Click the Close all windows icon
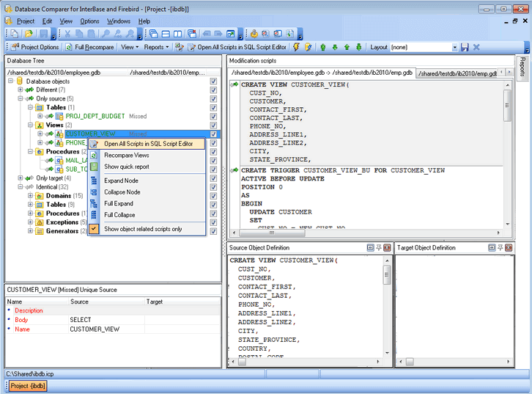Screen dimensions: 532x394 pos(192,34)
